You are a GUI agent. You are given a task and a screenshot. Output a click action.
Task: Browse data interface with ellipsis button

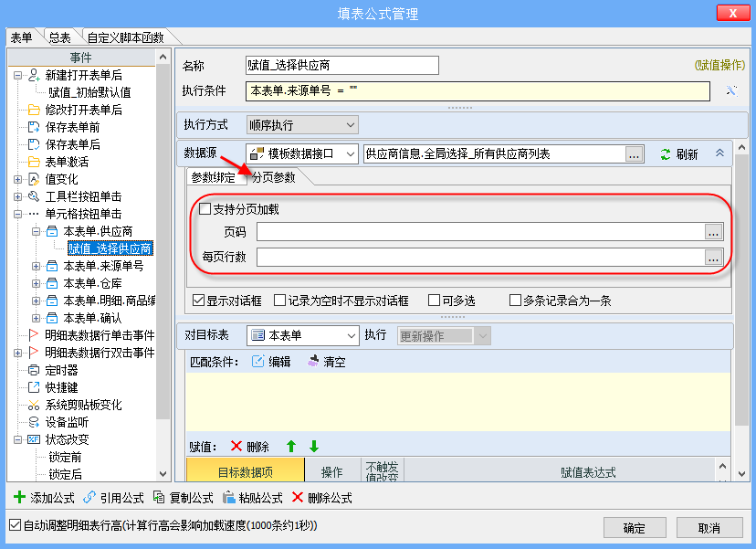pyautogui.click(x=634, y=154)
